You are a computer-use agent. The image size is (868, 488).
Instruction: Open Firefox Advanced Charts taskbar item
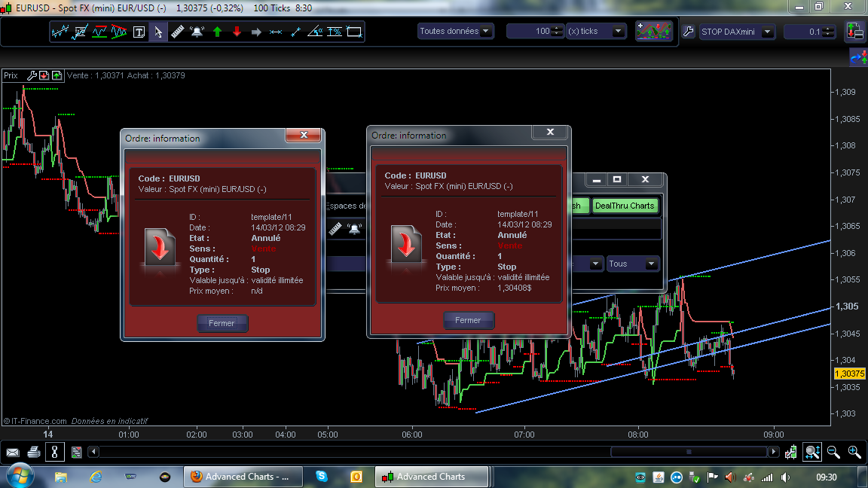point(243,477)
